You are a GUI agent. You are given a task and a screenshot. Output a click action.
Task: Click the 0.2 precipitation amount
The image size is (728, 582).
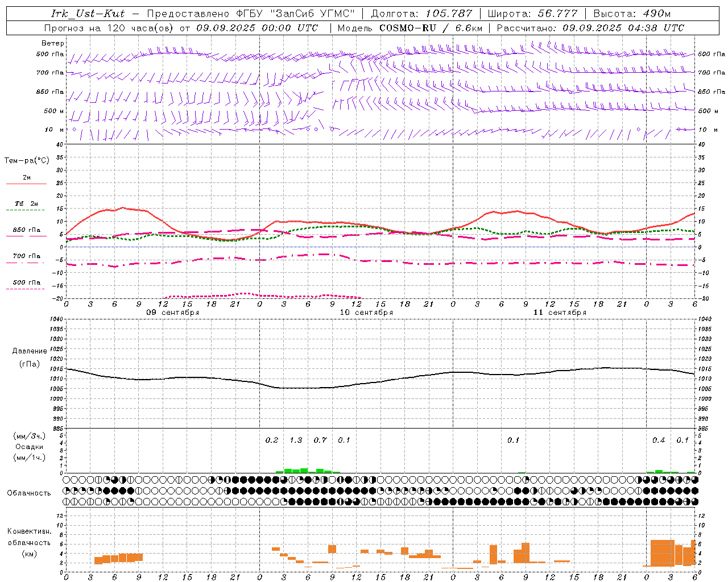[x=272, y=440]
